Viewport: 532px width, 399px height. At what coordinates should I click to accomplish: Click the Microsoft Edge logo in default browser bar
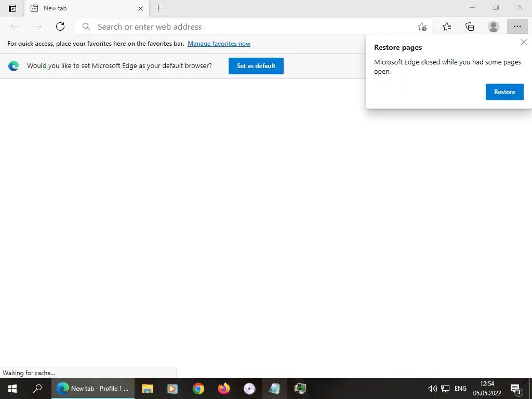tap(14, 66)
